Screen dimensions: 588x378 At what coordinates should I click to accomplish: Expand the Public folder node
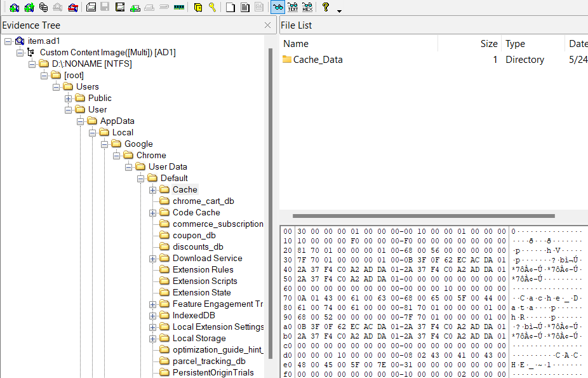(x=68, y=98)
